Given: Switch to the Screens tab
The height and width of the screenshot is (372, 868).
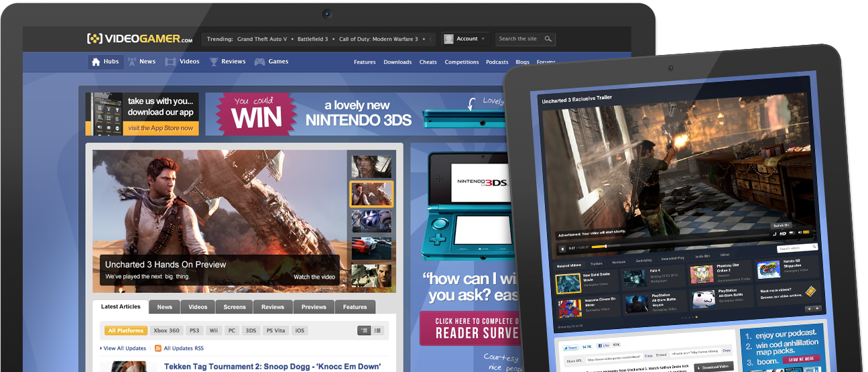Looking at the screenshot, I should (x=235, y=307).
